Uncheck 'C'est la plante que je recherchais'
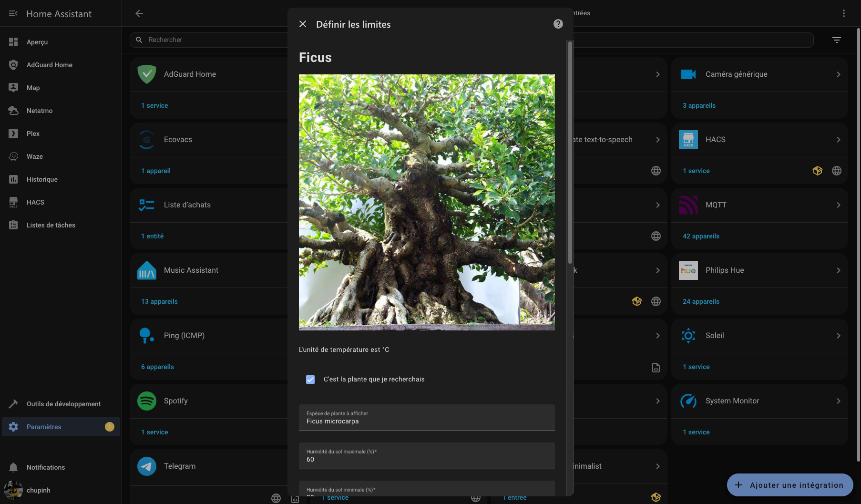The height and width of the screenshot is (504, 861). (310, 380)
